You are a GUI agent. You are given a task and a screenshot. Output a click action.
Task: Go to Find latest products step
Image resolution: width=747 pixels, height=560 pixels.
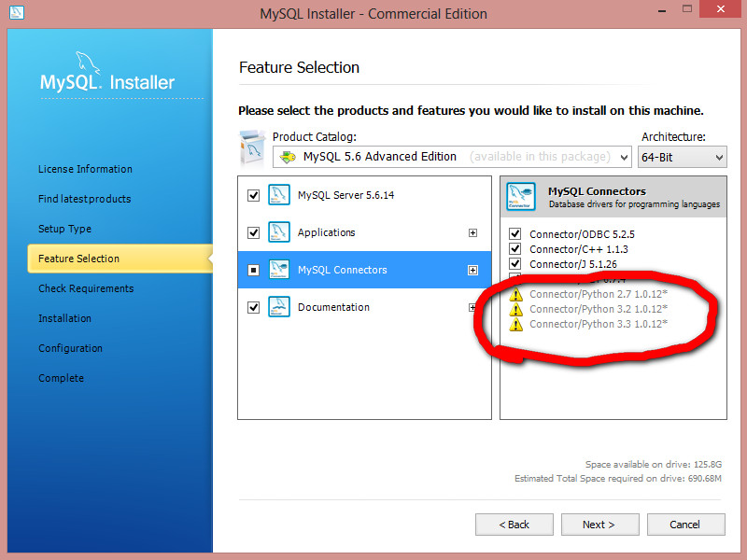click(85, 199)
